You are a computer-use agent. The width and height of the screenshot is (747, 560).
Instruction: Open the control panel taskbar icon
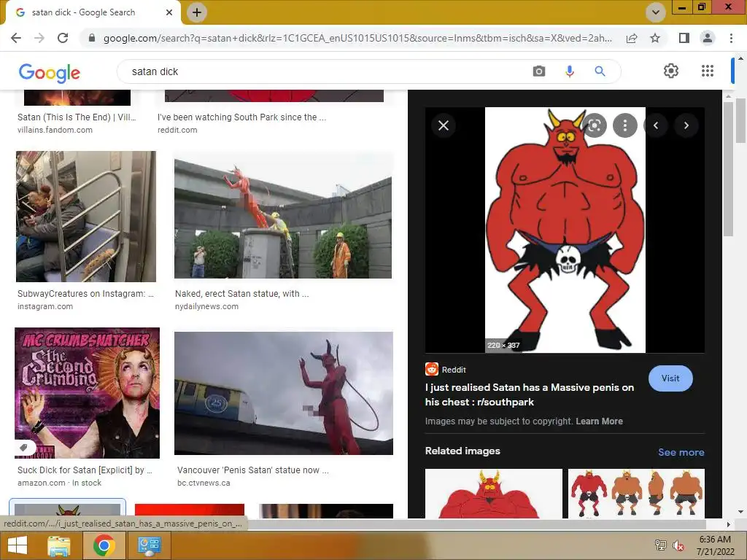pyautogui.click(x=149, y=545)
